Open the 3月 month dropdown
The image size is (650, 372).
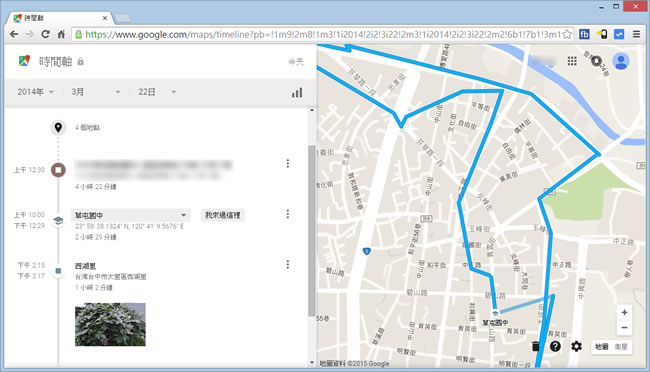96,92
